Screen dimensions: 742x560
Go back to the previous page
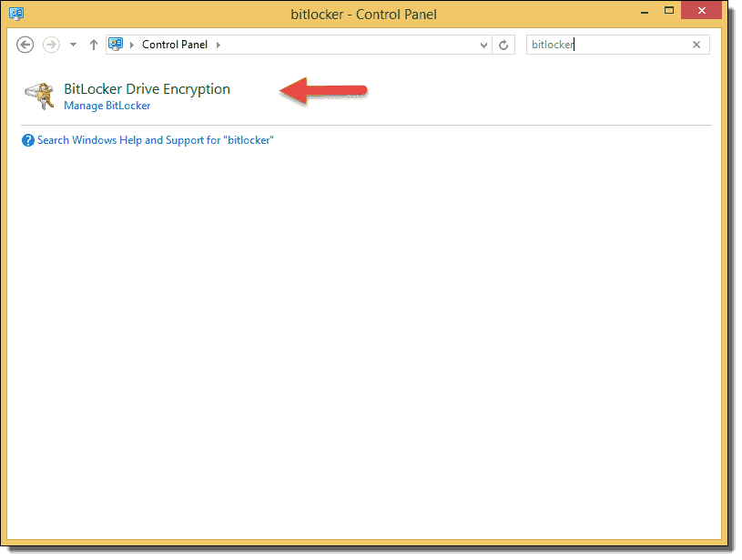pos(25,44)
